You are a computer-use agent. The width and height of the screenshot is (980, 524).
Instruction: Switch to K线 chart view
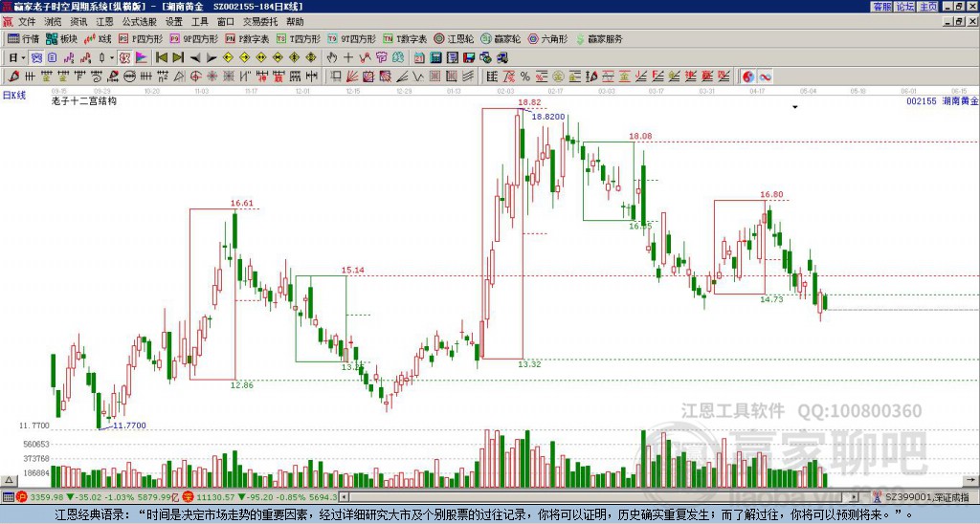point(98,38)
